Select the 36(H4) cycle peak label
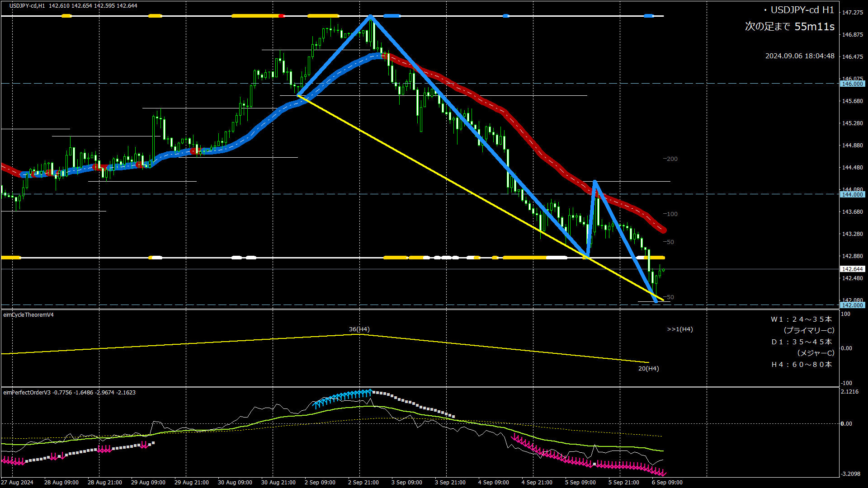The height and width of the screenshot is (488, 868). click(359, 329)
